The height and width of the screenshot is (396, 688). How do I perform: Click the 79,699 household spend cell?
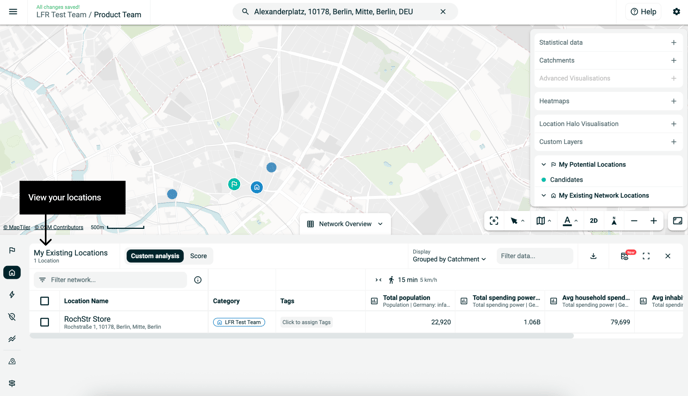click(x=620, y=322)
